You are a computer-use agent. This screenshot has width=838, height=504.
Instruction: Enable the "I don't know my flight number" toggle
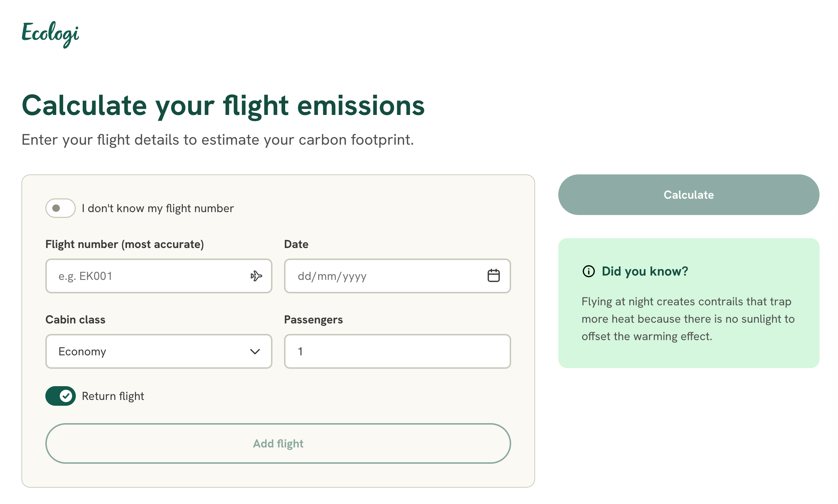[x=60, y=208]
